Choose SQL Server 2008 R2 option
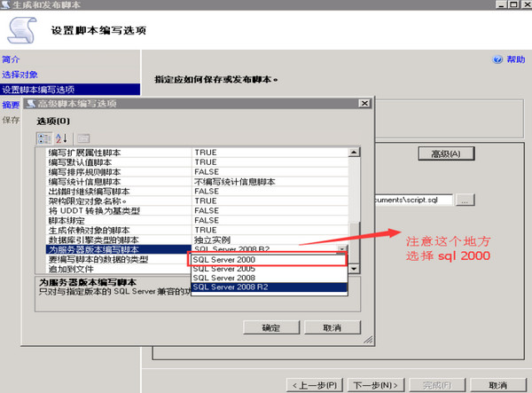532x393 pixels. [269, 287]
